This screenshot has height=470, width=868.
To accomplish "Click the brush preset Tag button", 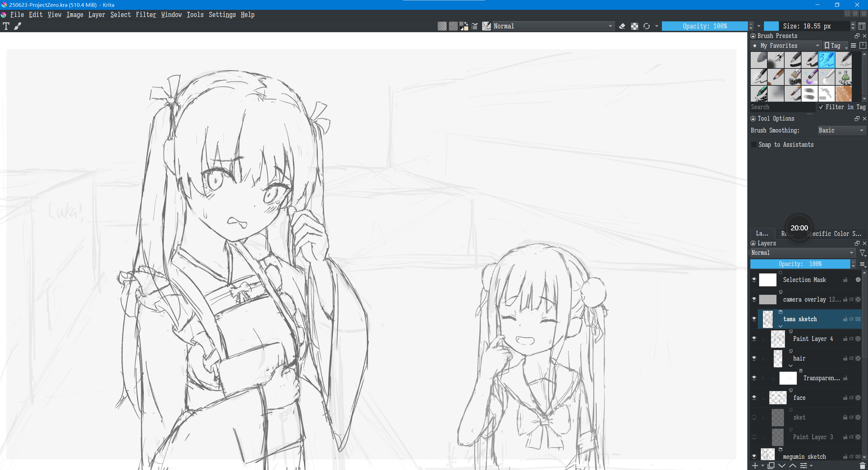I will [835, 46].
